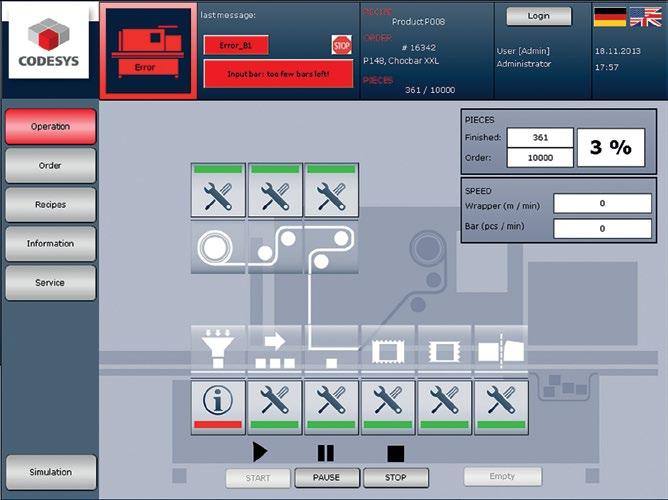Image resolution: width=668 pixels, height=500 pixels.
Task: Click the play triangle symbol
Action: coord(259,452)
